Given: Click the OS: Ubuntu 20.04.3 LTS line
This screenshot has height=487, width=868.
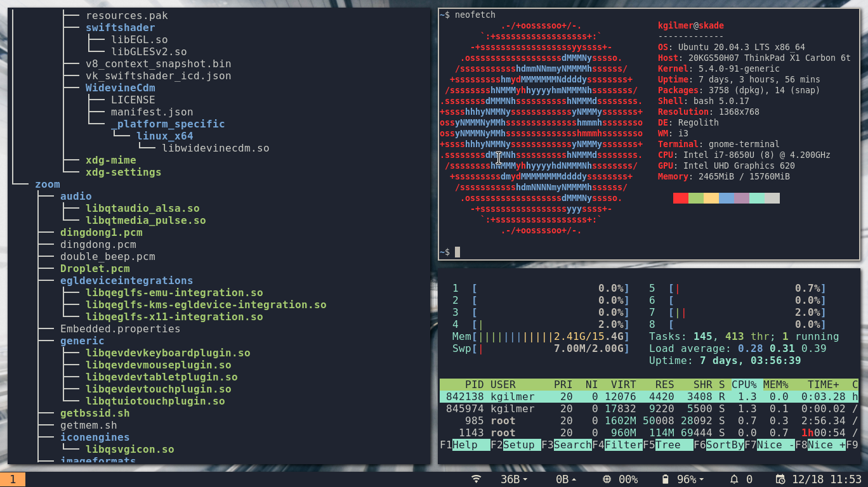Looking at the screenshot, I should (x=732, y=48).
